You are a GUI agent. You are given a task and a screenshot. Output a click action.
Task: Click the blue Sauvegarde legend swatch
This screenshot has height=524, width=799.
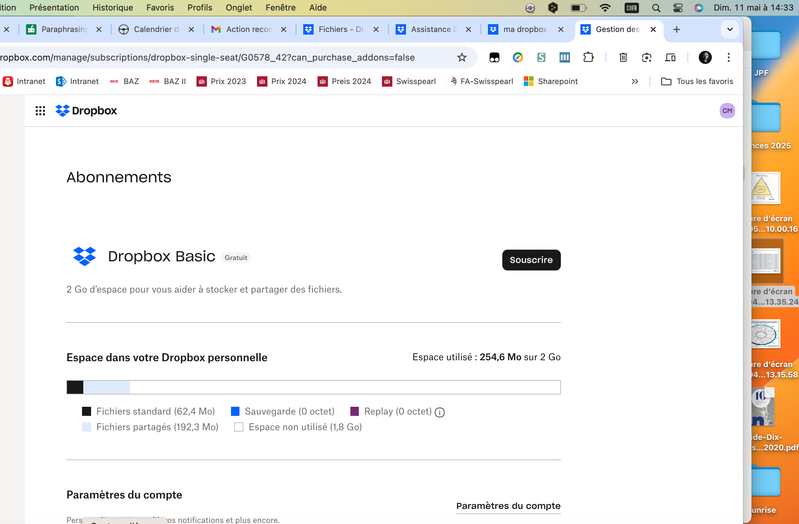point(235,411)
